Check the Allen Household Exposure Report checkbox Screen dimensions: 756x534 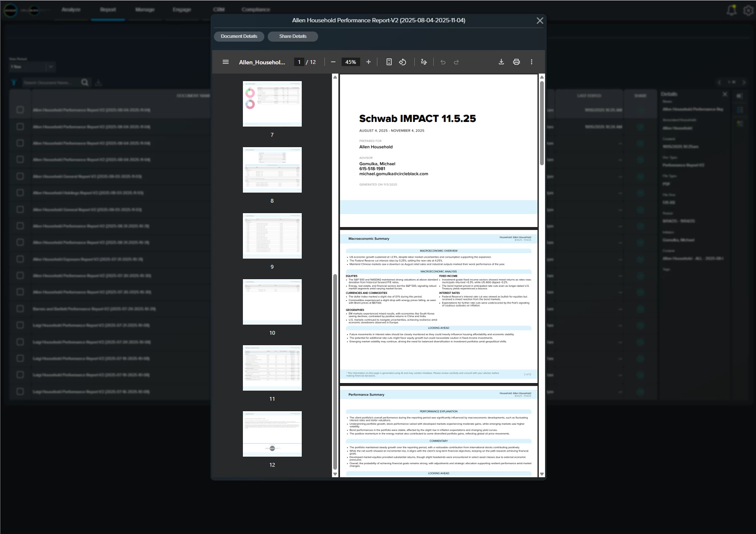(20, 259)
